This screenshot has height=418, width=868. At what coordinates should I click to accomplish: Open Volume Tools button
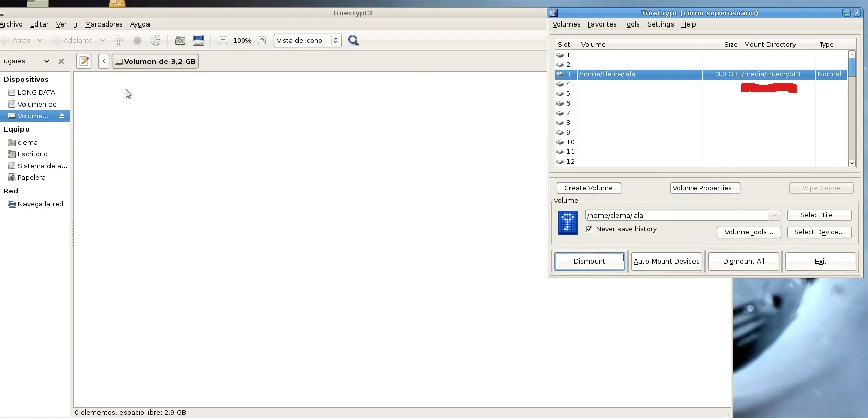[x=749, y=232]
